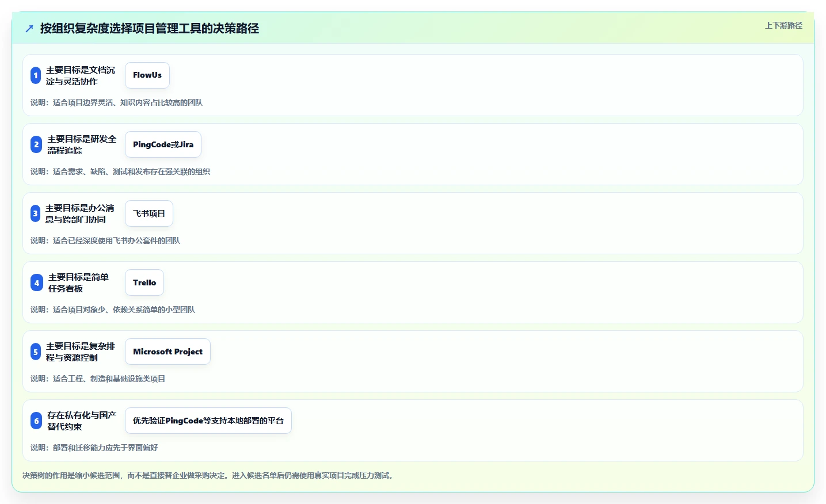Click the step 4 number badge

point(37,282)
